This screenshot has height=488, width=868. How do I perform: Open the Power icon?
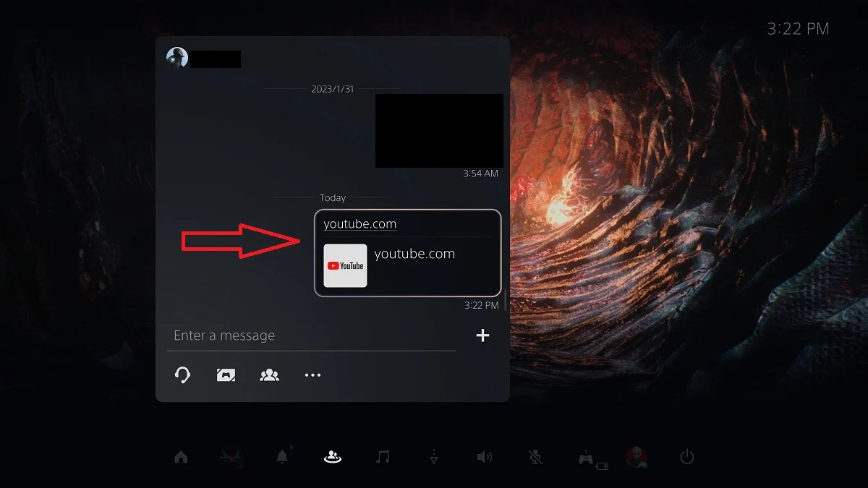[687, 457]
